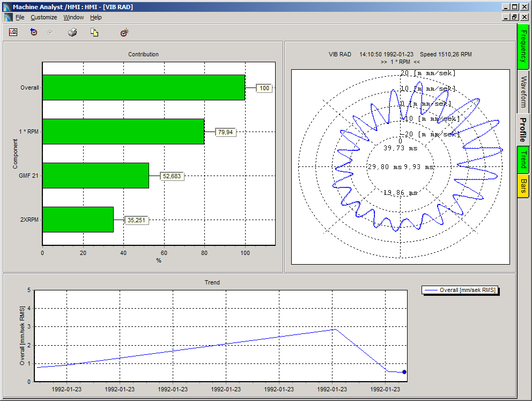Open the File menu
The image size is (532, 401).
tap(20, 17)
